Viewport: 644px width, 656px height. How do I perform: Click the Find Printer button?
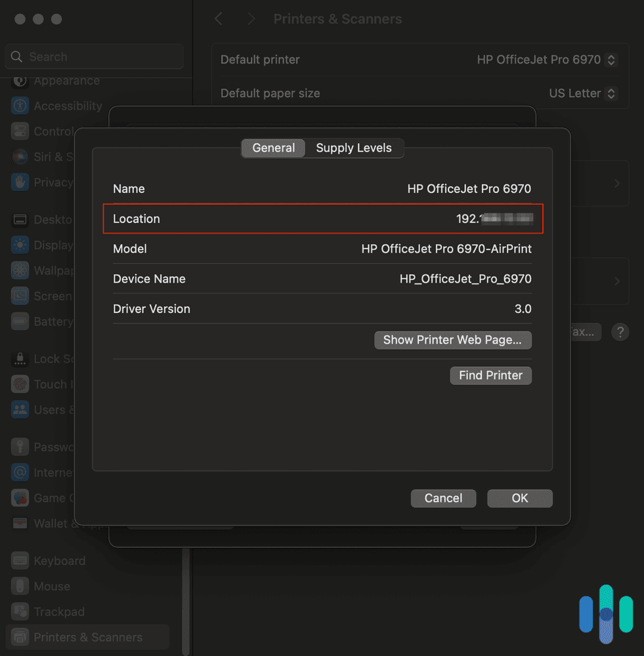tap(490, 375)
